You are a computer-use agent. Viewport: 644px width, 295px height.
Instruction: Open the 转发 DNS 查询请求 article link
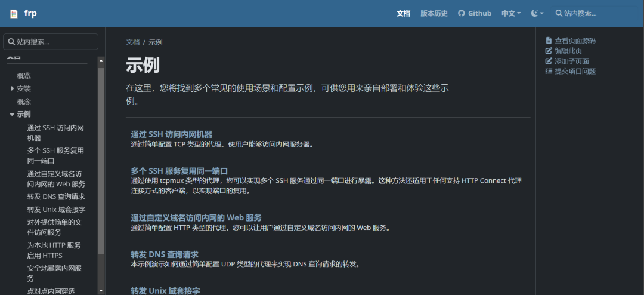[x=165, y=254]
